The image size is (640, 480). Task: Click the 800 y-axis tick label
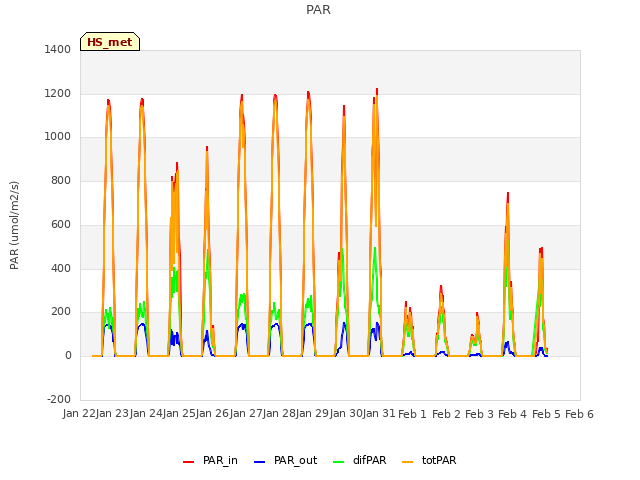pyautogui.click(x=61, y=180)
